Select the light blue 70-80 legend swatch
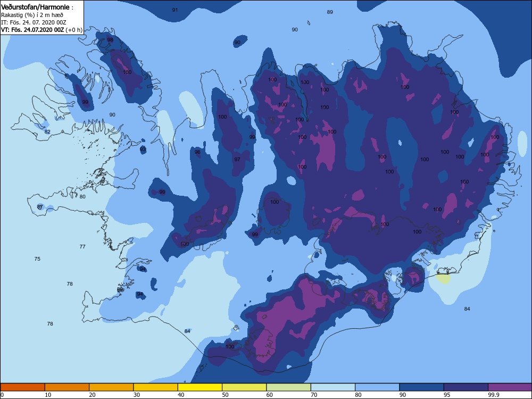The image size is (532, 399). click(x=333, y=387)
